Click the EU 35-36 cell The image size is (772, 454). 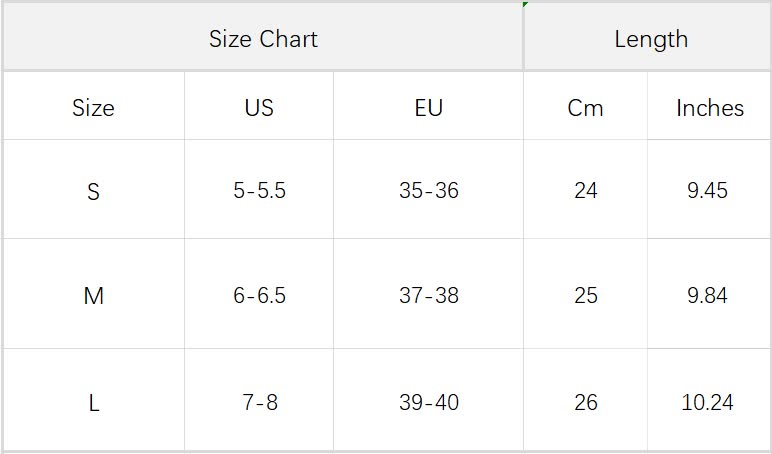(x=428, y=191)
